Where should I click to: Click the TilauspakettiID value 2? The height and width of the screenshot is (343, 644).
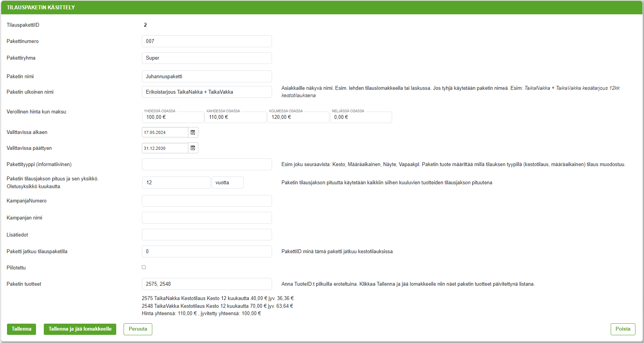click(145, 25)
